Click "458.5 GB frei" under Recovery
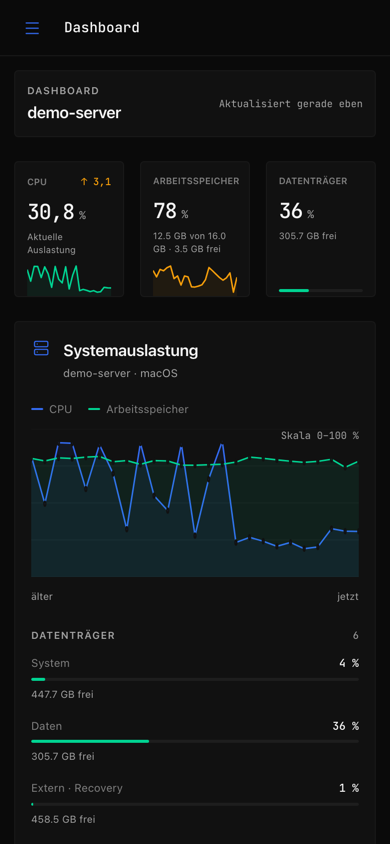This screenshot has width=390, height=844. (63, 819)
